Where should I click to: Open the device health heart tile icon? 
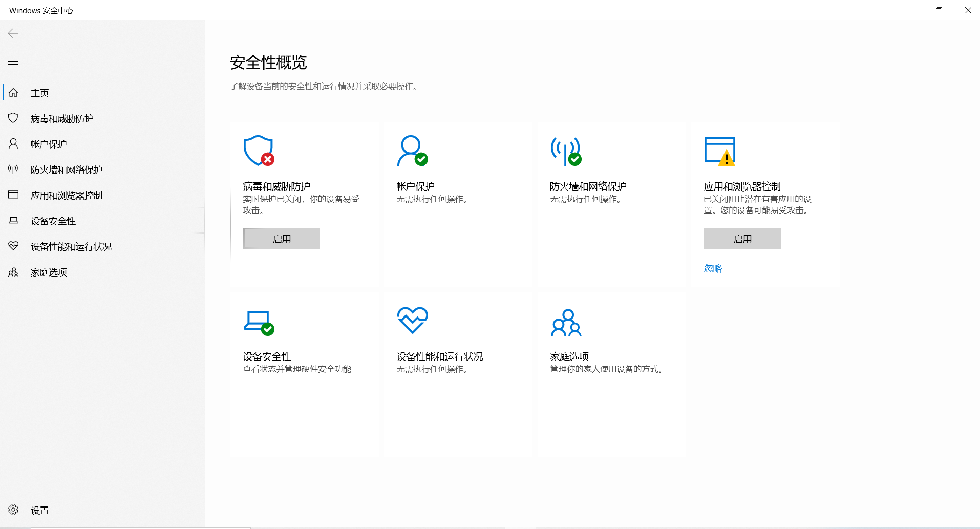412,321
